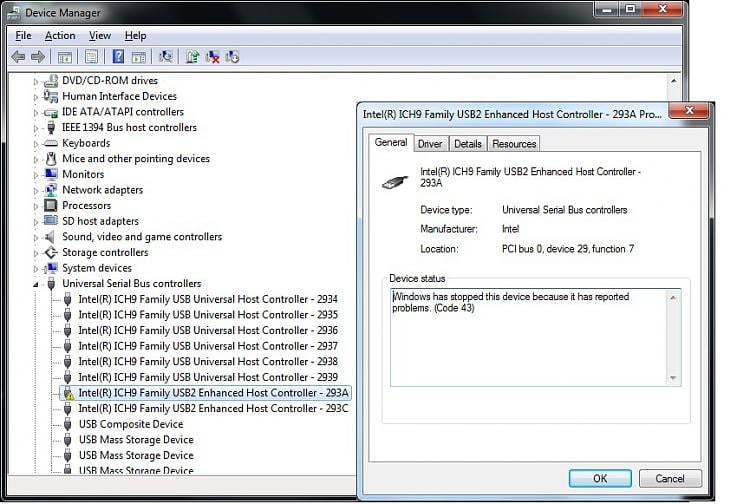Select USB Universal Host Controller - 2934
Screen dimensions: 750x504
(208, 299)
